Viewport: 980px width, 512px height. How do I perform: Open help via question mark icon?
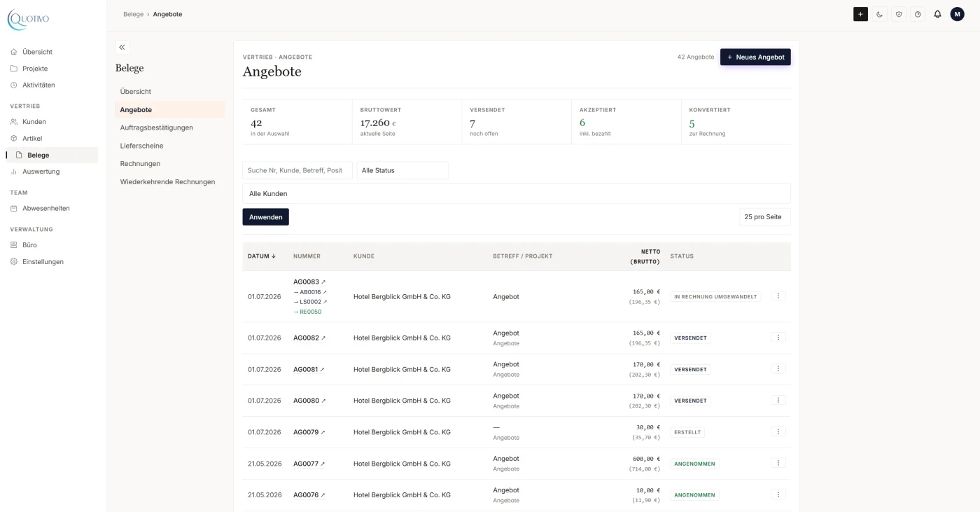tap(918, 14)
